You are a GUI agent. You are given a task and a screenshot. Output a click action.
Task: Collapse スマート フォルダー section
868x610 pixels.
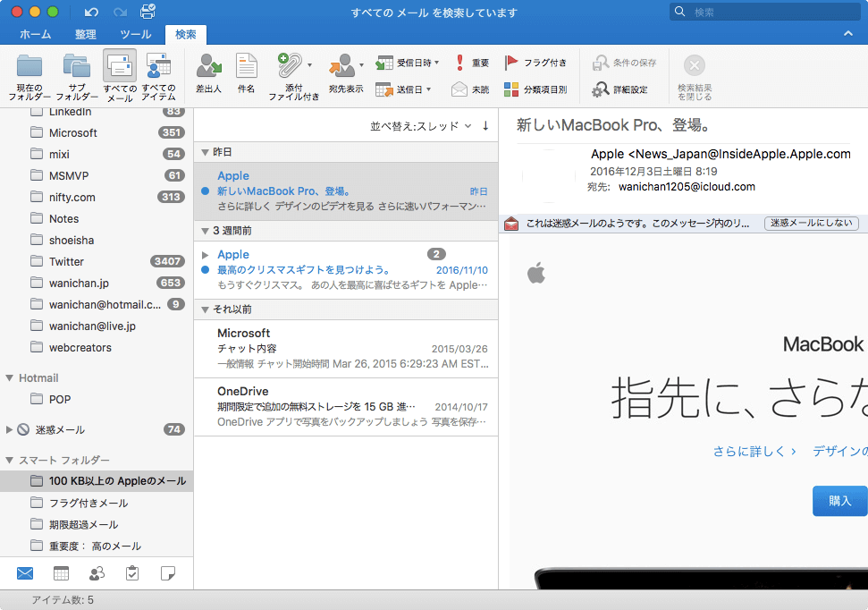(10, 460)
